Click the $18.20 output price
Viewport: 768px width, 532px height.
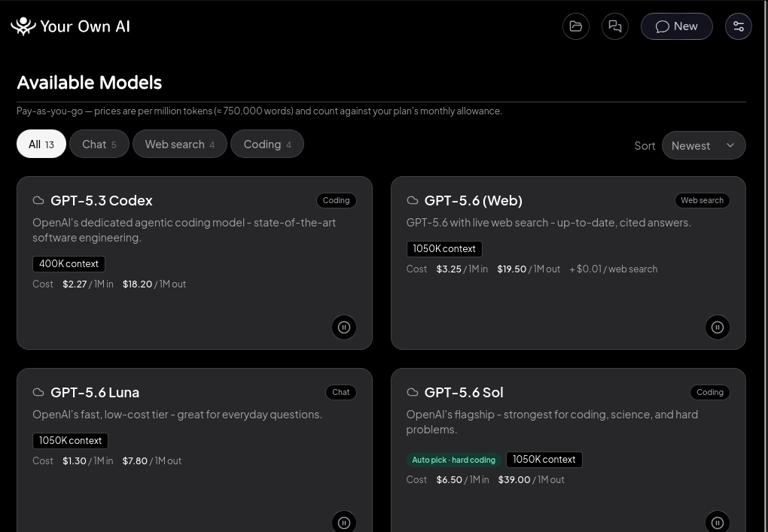click(x=137, y=284)
